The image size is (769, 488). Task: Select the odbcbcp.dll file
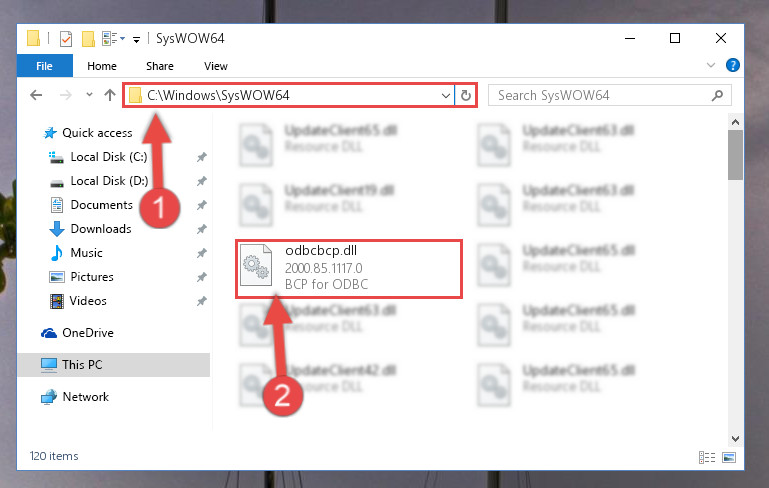(349, 268)
